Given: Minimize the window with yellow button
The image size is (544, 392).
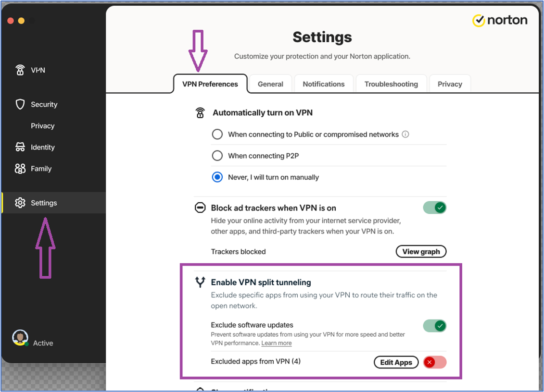Looking at the screenshot, I should 21,21.
